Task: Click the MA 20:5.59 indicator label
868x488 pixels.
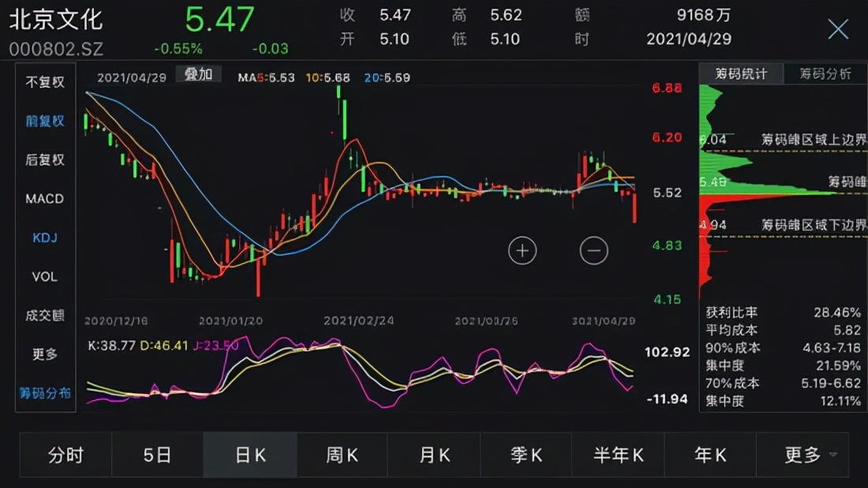Action: pyautogui.click(x=387, y=77)
